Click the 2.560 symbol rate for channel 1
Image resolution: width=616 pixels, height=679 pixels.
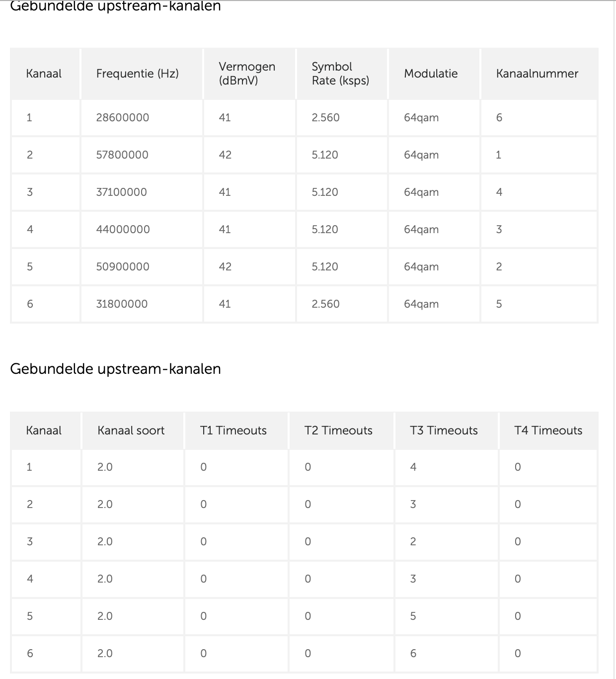coord(325,118)
